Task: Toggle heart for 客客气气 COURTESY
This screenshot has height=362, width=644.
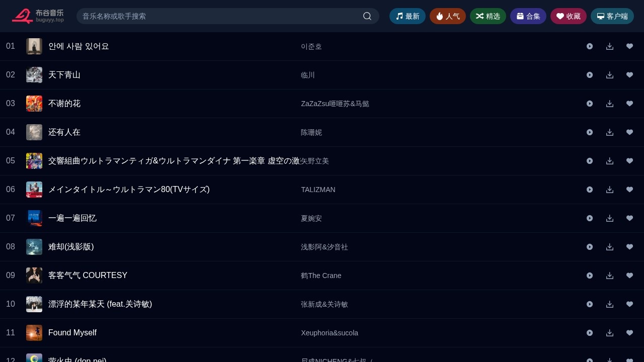Action: pos(630,276)
